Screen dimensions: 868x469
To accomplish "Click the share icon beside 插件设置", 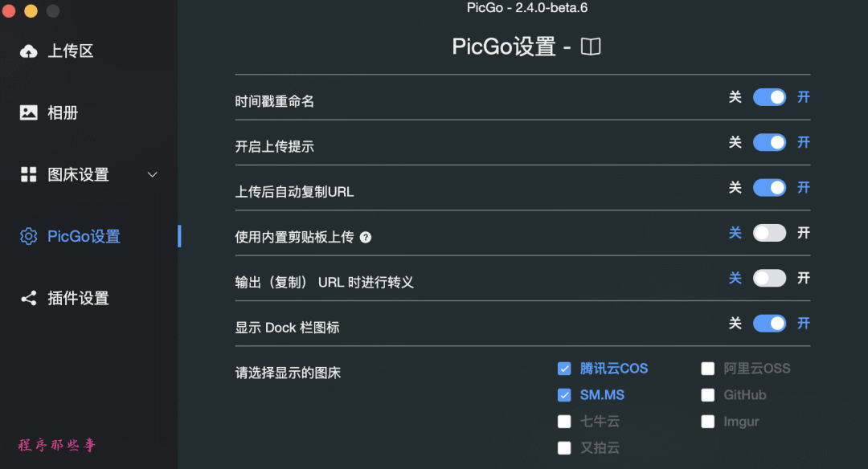I will click(x=29, y=298).
